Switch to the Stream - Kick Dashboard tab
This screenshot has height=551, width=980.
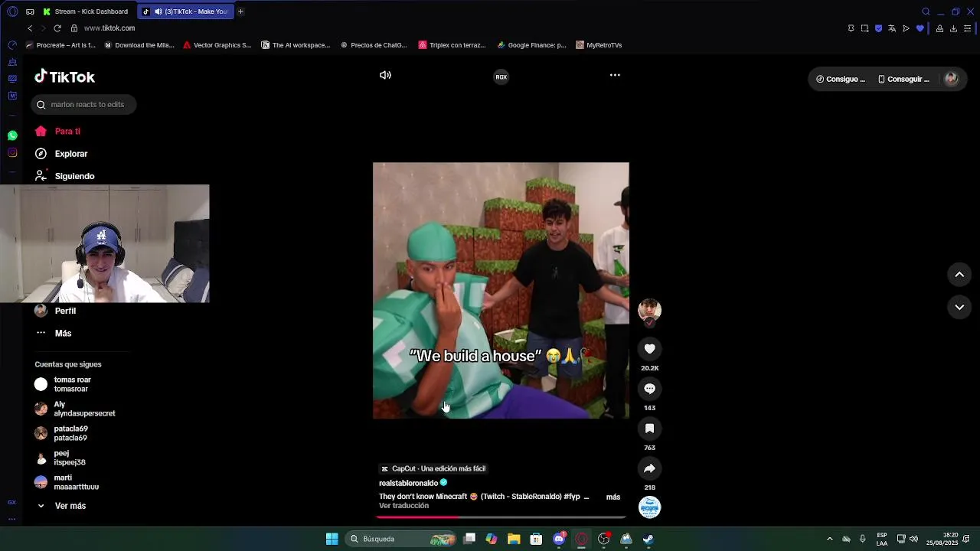(x=86, y=11)
